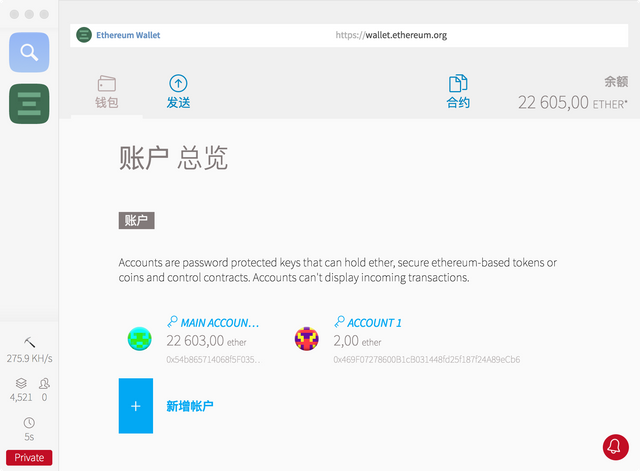Open the 合约 contracts tab
640x471 pixels.
point(458,92)
